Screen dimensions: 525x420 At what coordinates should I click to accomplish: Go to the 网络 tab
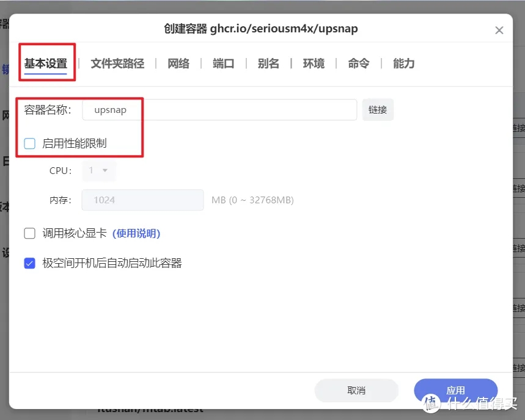click(178, 63)
